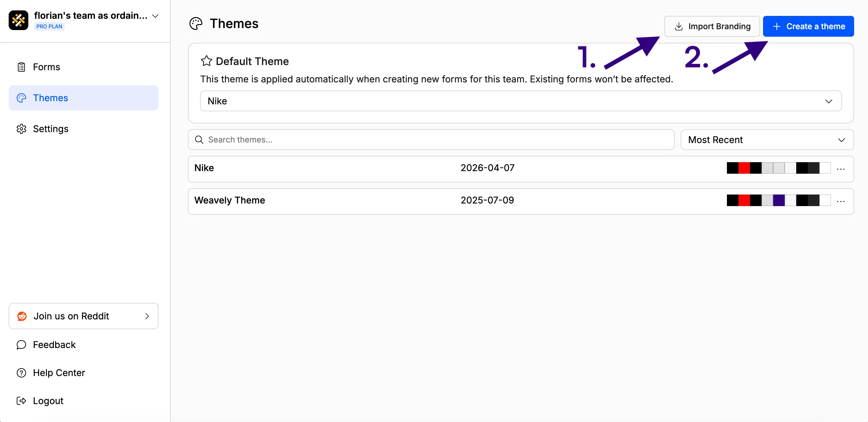Open Settings via the gear icon
868x422 pixels.
click(x=21, y=129)
